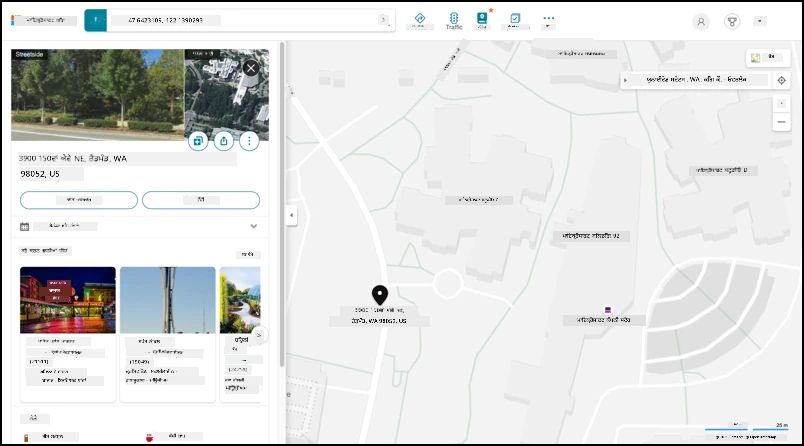Open the three-dot More toolbar menu

click(548, 20)
